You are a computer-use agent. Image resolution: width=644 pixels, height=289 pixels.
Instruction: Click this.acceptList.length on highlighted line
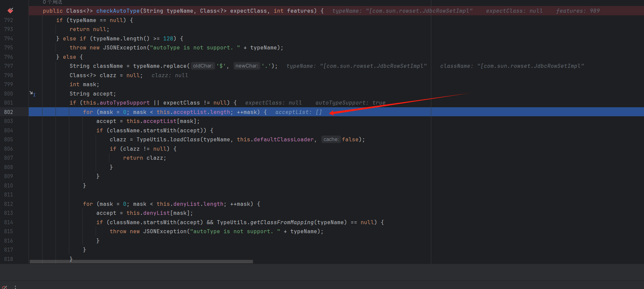[x=193, y=112]
